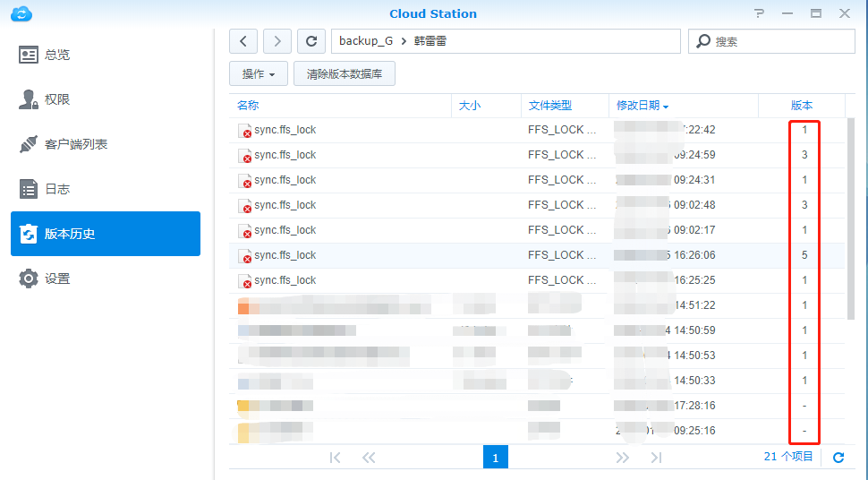Click file icon of sync.ffs_lock at 7:22:42
This screenshot has width=868, height=480.
244,131
